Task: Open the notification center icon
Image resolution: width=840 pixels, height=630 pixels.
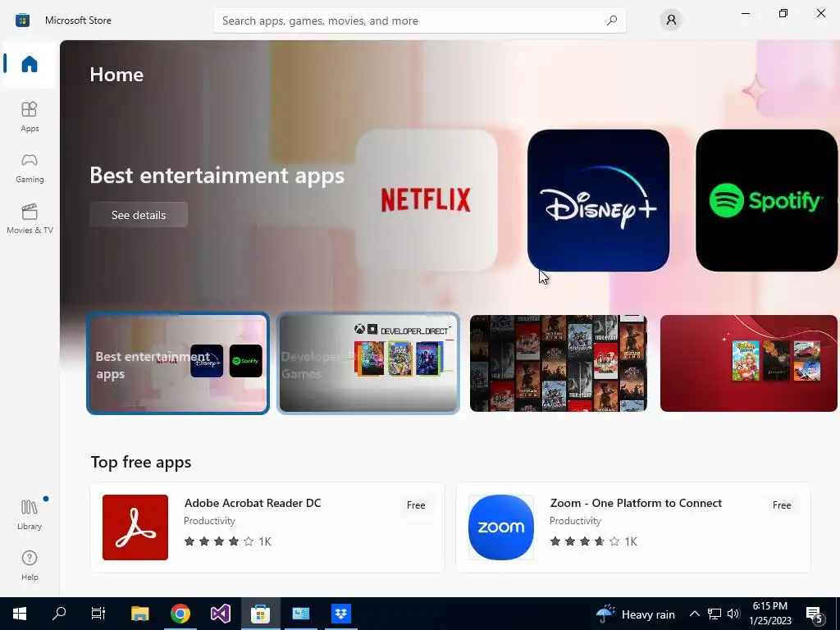Action: (815, 614)
